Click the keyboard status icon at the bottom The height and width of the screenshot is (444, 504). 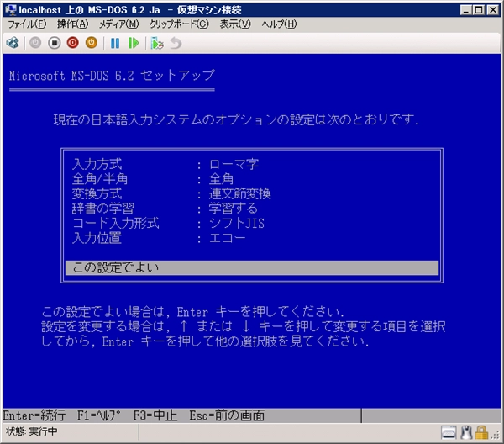[x=449, y=433]
